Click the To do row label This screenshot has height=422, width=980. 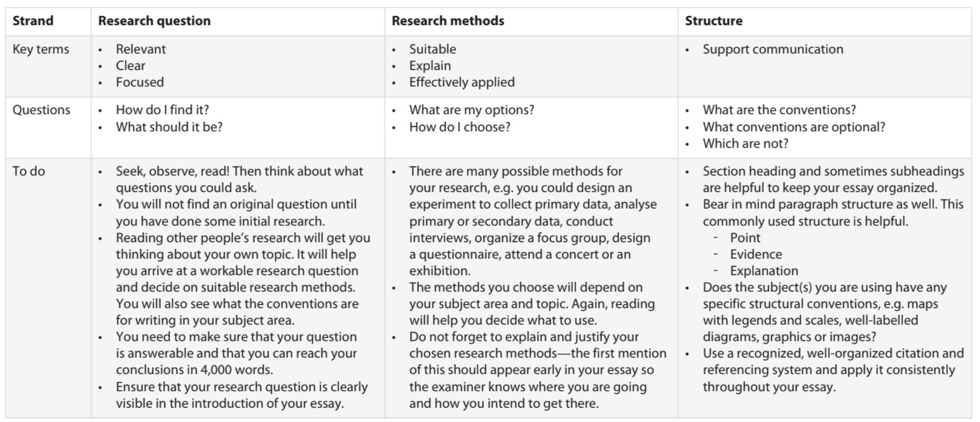(29, 171)
